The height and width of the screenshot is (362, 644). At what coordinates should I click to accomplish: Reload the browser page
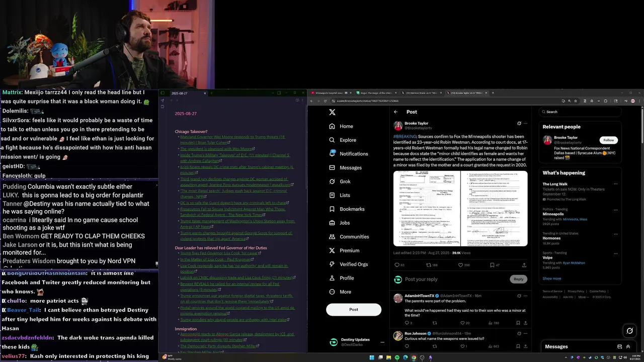(325, 101)
